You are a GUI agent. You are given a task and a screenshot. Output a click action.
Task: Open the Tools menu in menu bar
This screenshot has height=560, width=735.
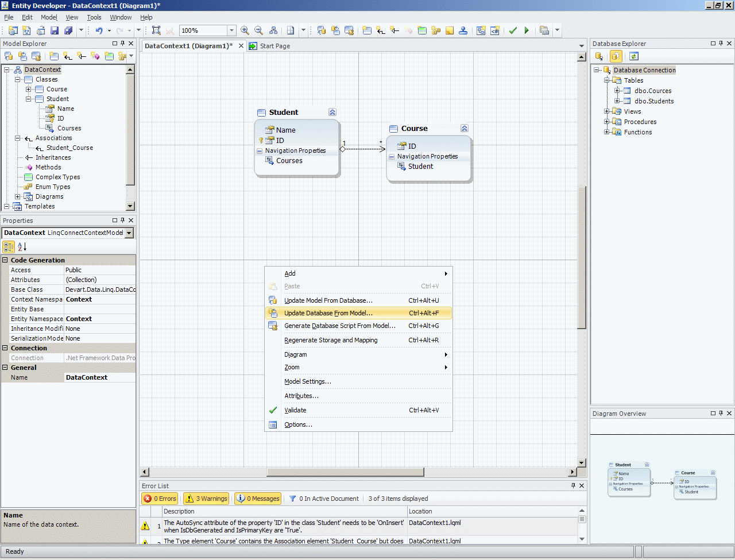(x=94, y=17)
